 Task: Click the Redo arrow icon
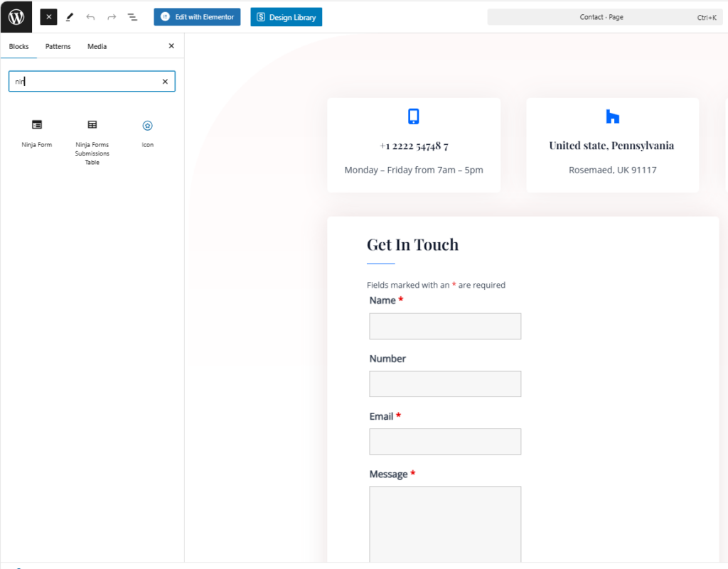point(112,17)
